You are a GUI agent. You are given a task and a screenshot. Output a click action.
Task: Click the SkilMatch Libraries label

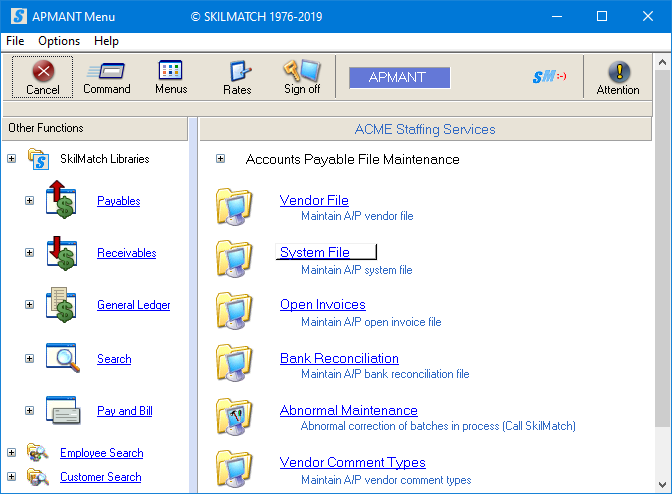pos(105,159)
